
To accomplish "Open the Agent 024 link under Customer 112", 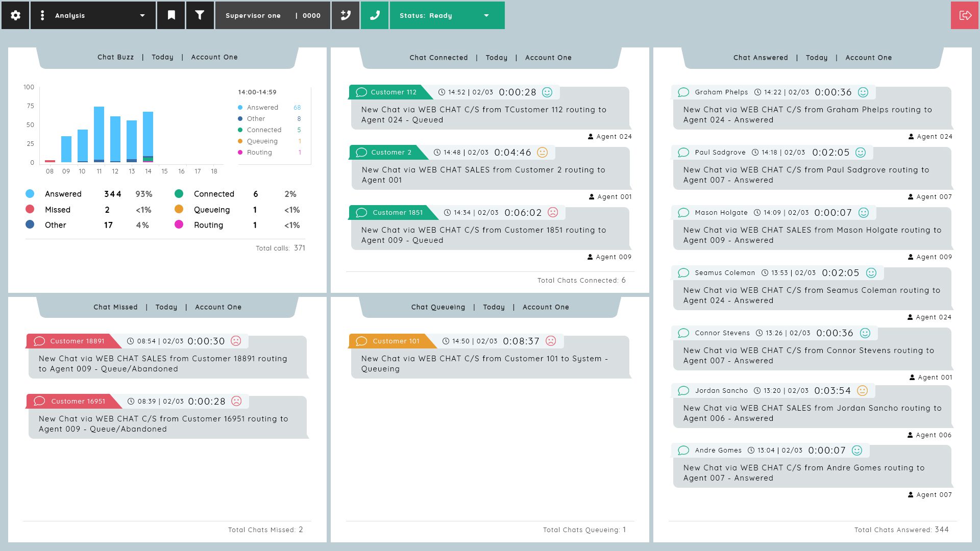I will click(x=610, y=136).
